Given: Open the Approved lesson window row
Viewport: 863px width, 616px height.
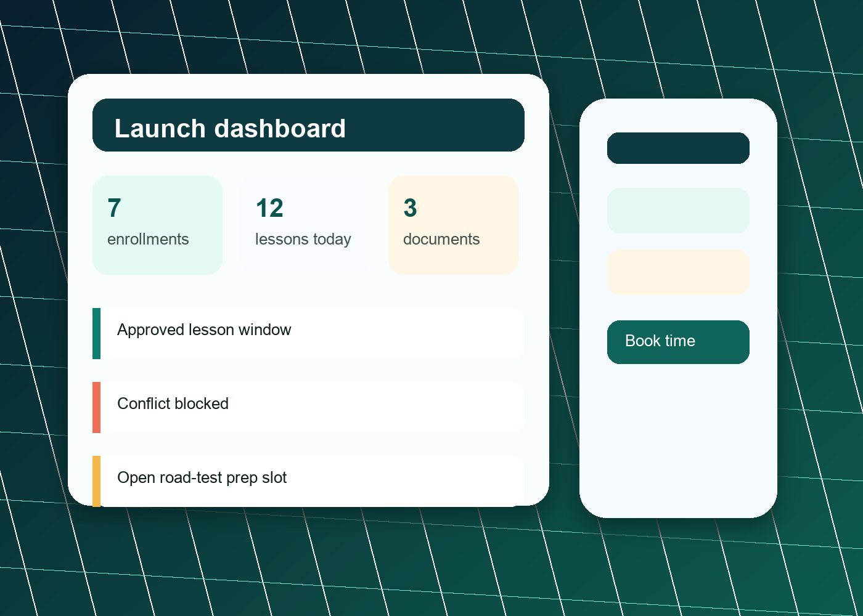Looking at the screenshot, I should click(x=308, y=333).
